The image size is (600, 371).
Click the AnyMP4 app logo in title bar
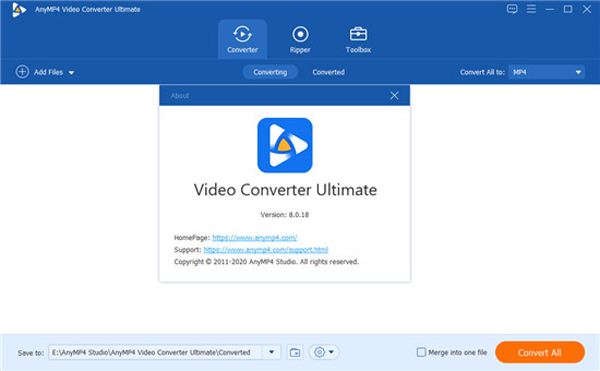pyautogui.click(x=18, y=10)
